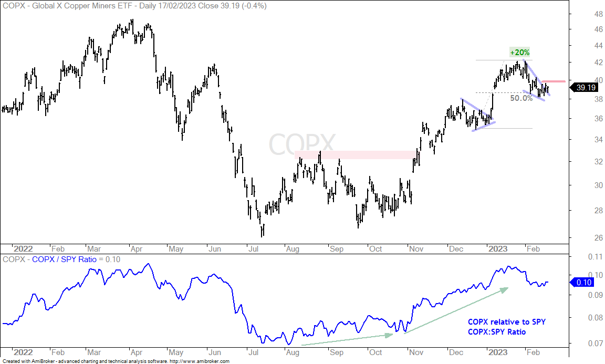Viewport: 605px width, 364px height.
Task: Click the short red line near 40
Action: (554, 81)
